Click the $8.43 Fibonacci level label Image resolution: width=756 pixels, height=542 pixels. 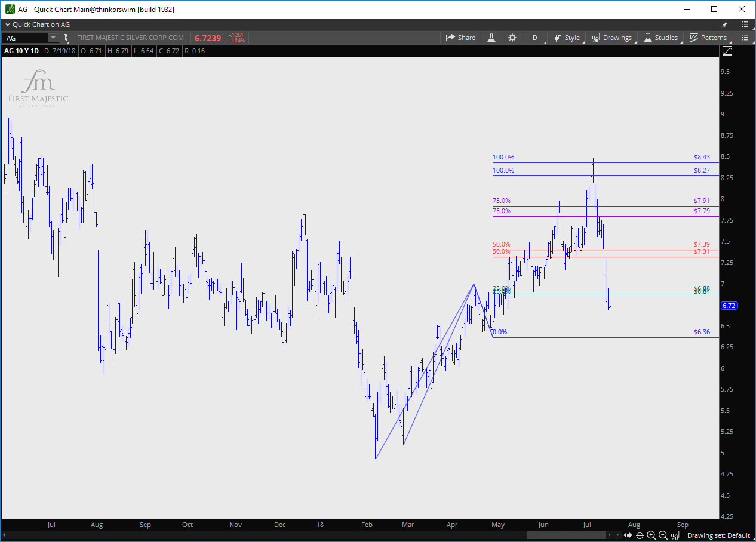(702, 157)
